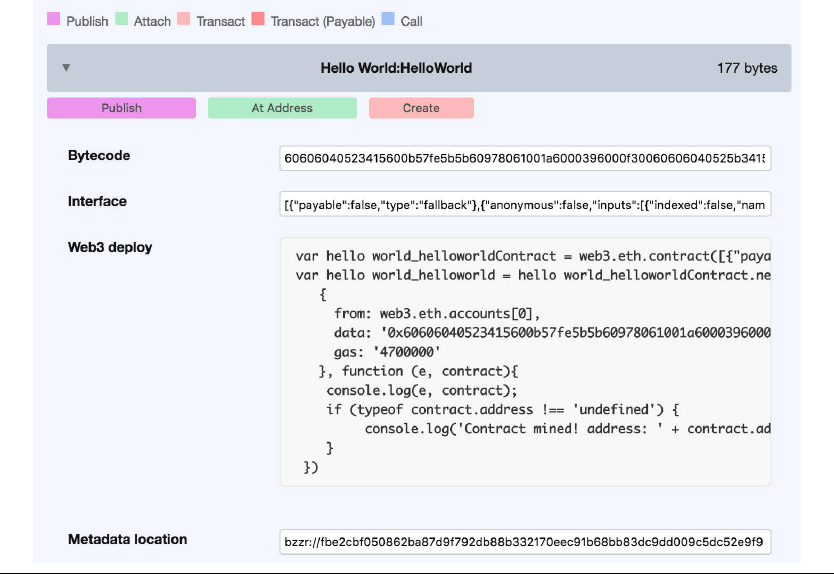
Task: Click the Hello World:HelloWorld contract title
Action: pyautogui.click(x=396, y=68)
